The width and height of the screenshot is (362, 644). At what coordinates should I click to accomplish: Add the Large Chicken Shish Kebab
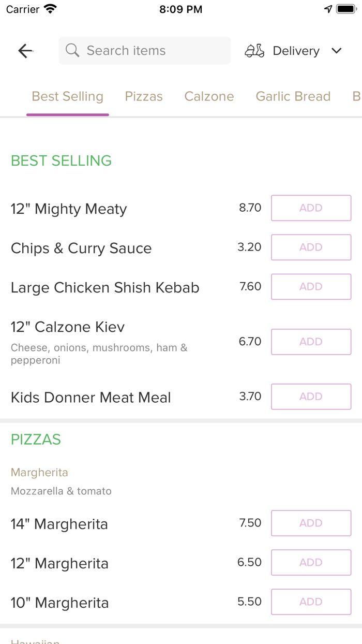pos(311,286)
